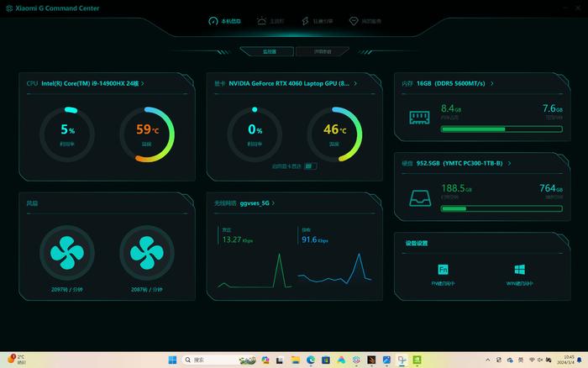Viewport: 588px width, 368px height.
Task: Toggle the Fn key lock
Action: tap(443, 274)
